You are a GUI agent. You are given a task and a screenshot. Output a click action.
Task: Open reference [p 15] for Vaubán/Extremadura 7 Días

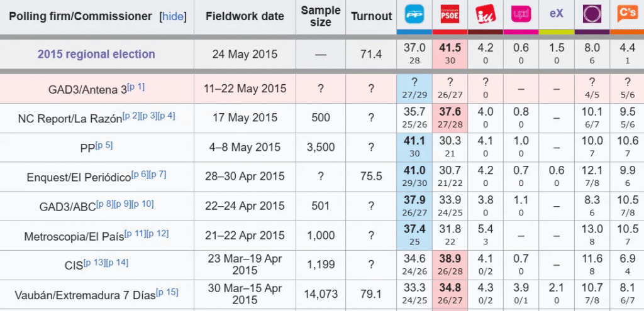167,291
